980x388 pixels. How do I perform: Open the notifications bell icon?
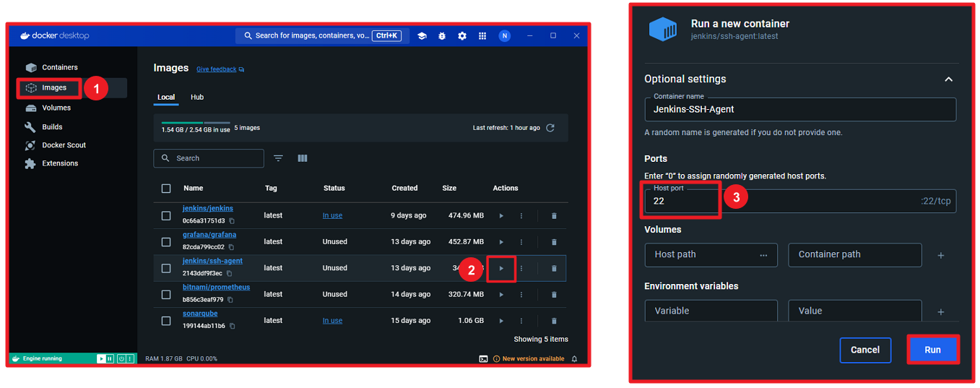(x=575, y=358)
